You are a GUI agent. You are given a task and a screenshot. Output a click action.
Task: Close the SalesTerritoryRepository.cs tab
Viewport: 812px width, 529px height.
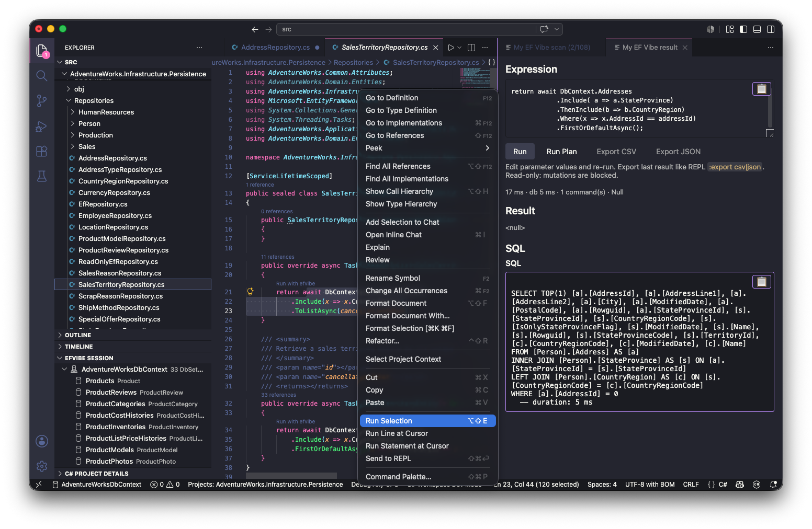click(x=435, y=48)
